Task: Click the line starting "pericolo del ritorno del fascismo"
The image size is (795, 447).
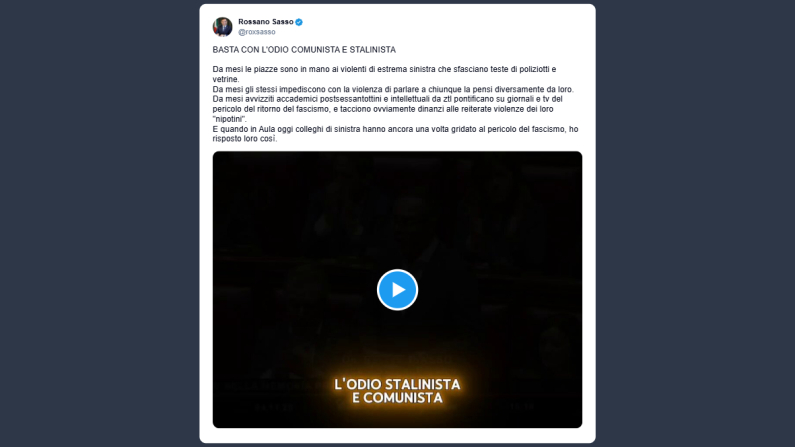Action: 383,109
